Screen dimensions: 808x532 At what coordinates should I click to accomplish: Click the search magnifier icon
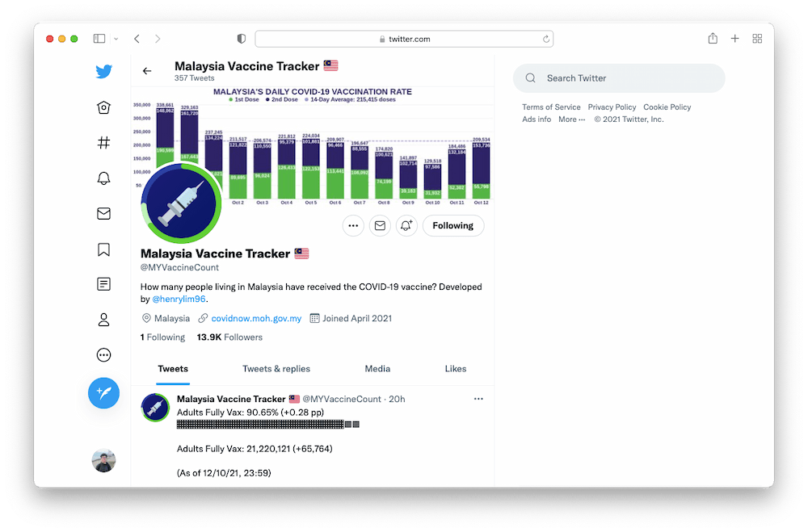tap(530, 78)
